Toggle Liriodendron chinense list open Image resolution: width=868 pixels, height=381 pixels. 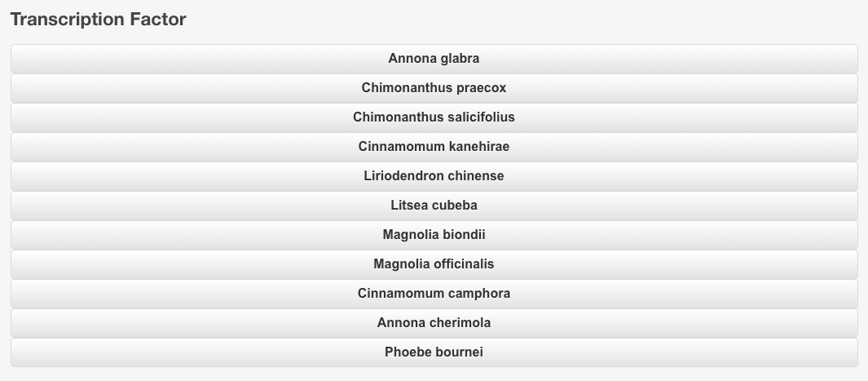click(x=434, y=176)
